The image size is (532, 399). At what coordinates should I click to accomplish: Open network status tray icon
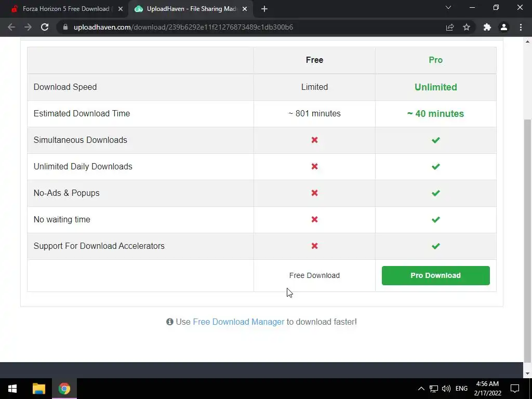coord(434,389)
